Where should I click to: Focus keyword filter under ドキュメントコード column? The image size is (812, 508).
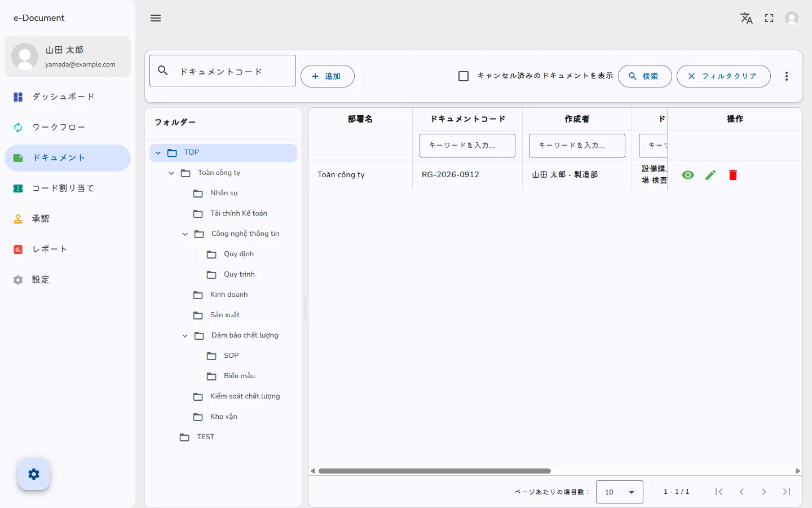[467, 146]
